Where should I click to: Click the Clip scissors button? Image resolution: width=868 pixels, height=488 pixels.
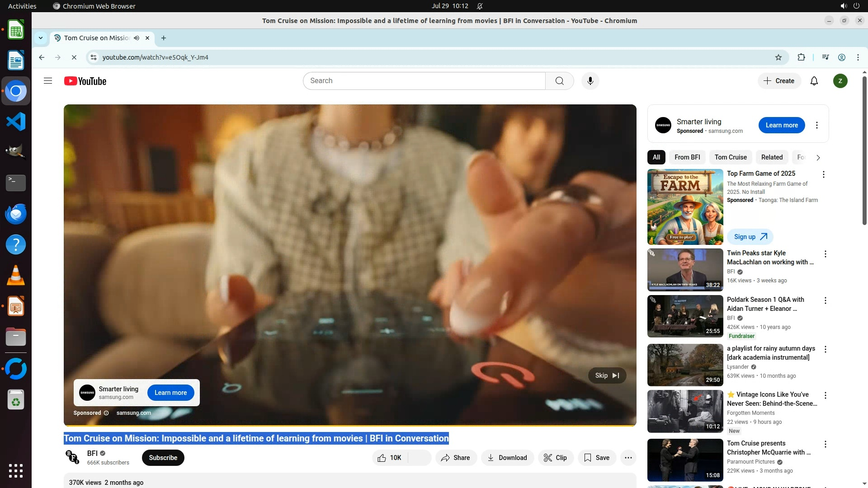point(556,458)
